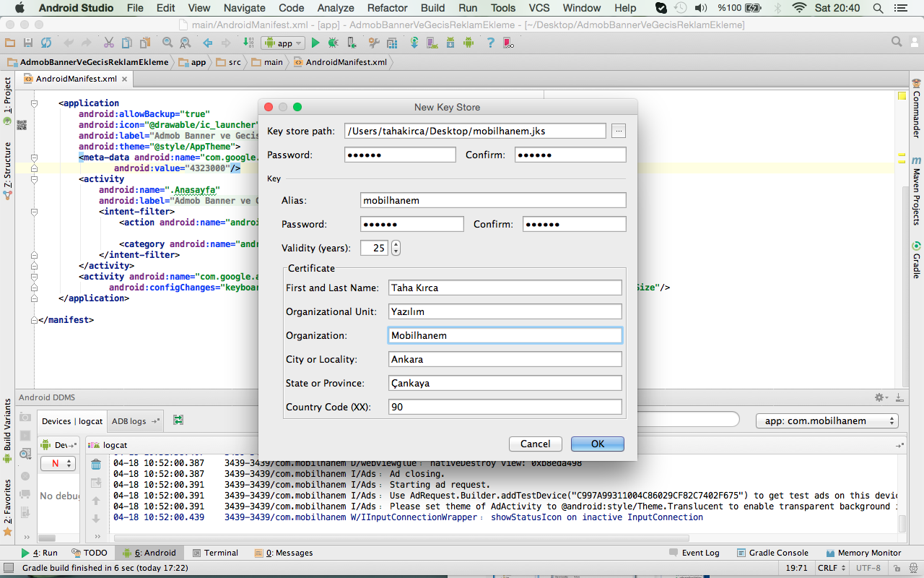Toggle the Build Variants side panel
Screen dimensions: 924x578
tap(7, 431)
